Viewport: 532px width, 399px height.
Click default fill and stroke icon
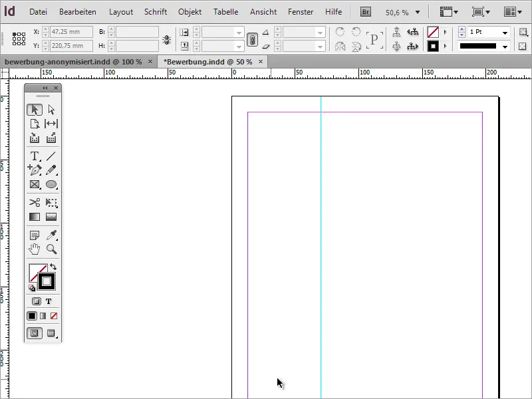coord(32,288)
